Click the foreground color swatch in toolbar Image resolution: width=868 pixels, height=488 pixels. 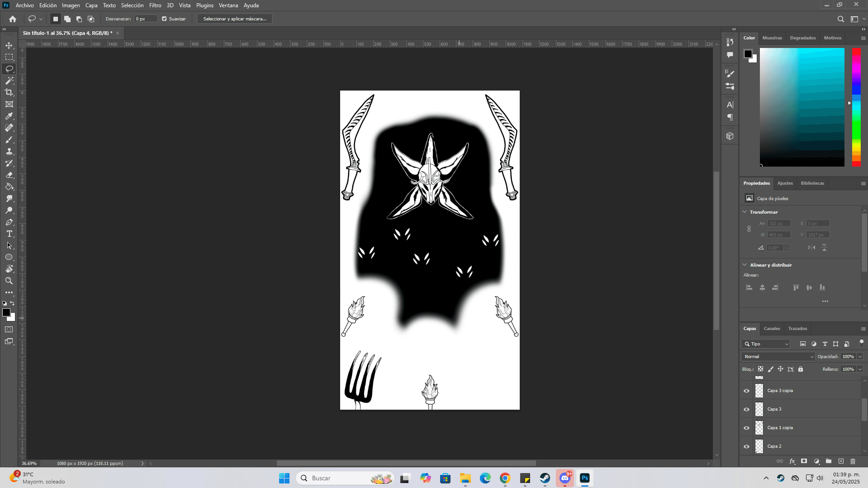pos(6,312)
